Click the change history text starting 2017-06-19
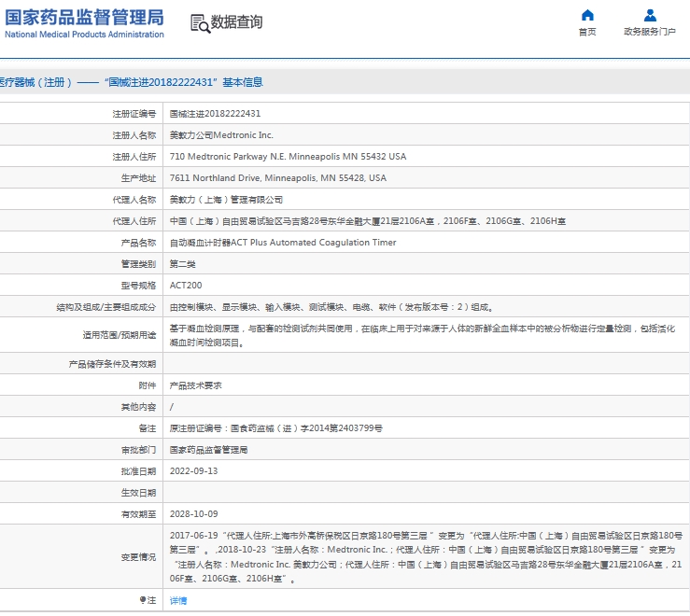The image size is (690, 616). 426,556
